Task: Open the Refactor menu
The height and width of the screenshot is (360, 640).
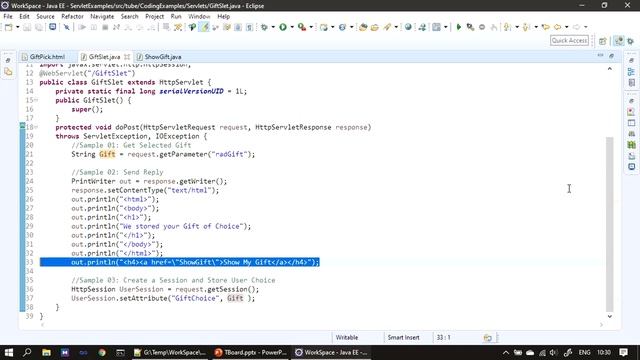Action: click(72, 16)
